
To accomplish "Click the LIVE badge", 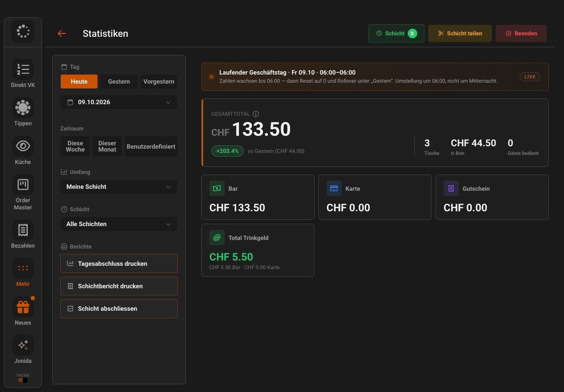I will 530,76.
